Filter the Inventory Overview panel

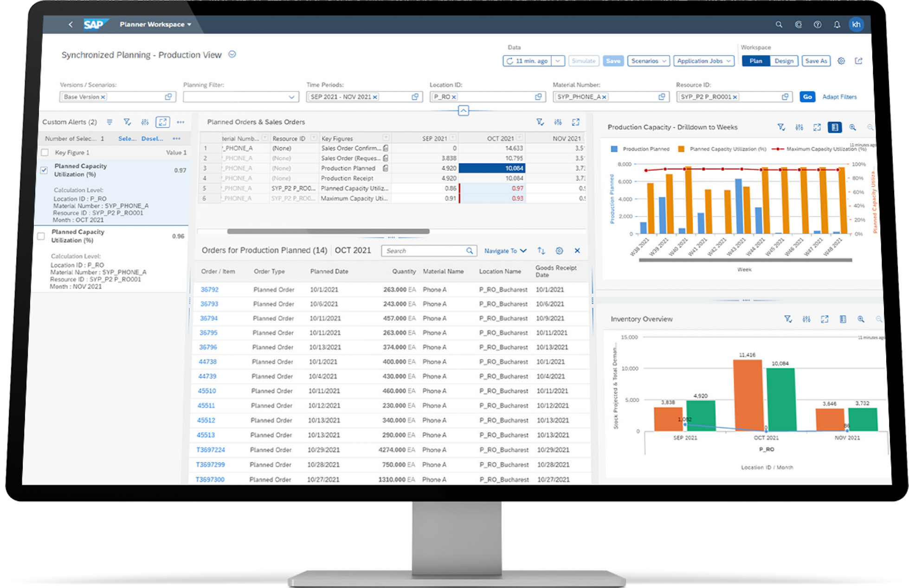[x=787, y=319]
